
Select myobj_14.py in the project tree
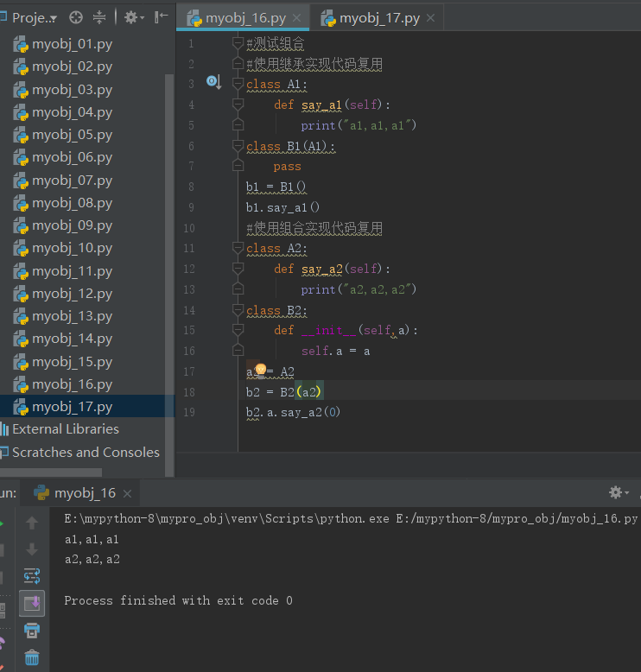click(62, 339)
